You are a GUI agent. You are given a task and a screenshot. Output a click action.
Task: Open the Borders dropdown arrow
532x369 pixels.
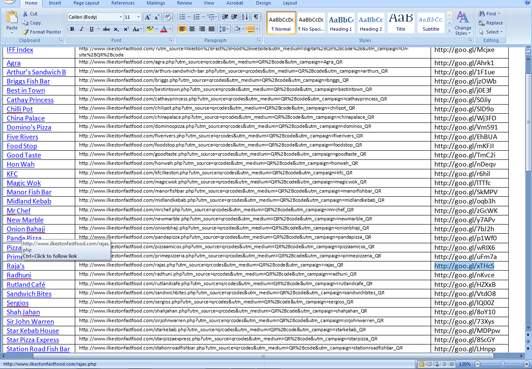pyautogui.click(x=257, y=29)
